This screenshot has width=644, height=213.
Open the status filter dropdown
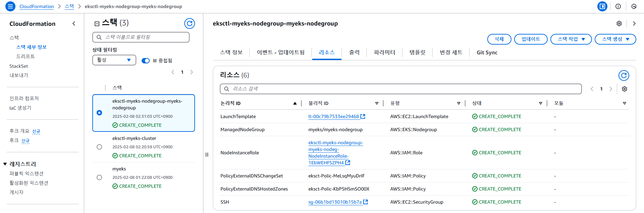point(114,60)
